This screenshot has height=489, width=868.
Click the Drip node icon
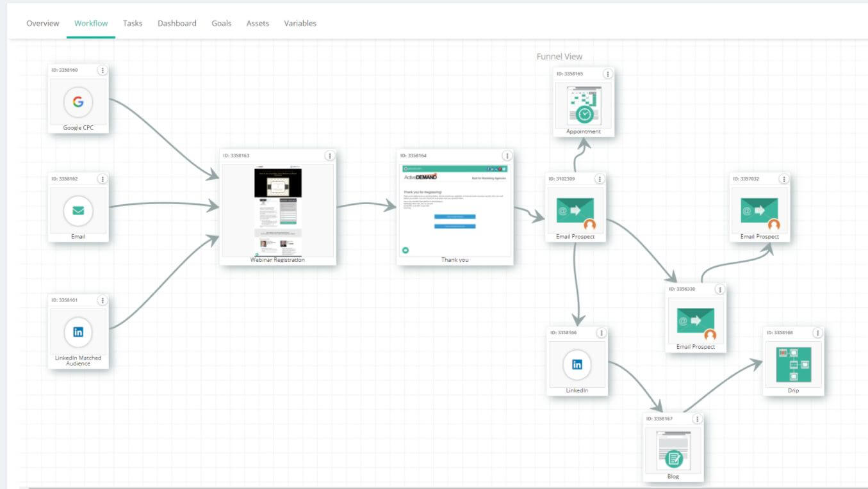(x=793, y=363)
